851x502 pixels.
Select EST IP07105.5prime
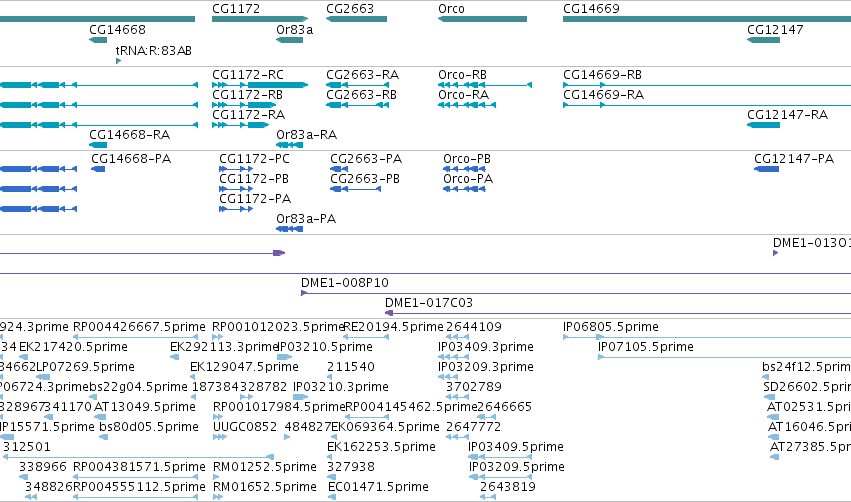[x=646, y=347]
